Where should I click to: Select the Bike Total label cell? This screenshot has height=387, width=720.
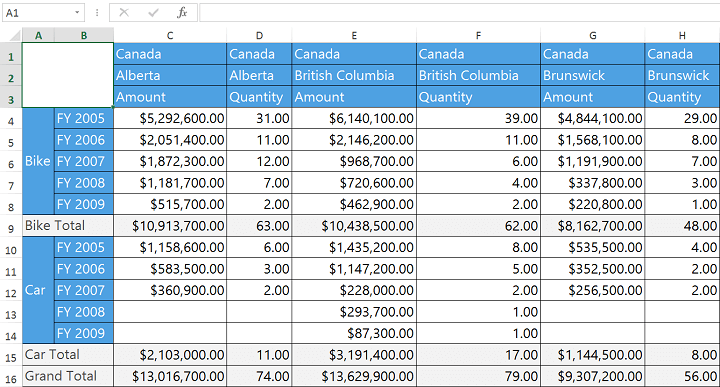[x=68, y=226]
